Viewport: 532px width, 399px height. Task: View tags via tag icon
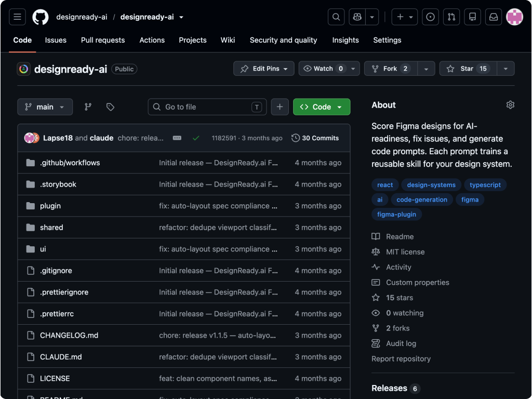pos(110,107)
